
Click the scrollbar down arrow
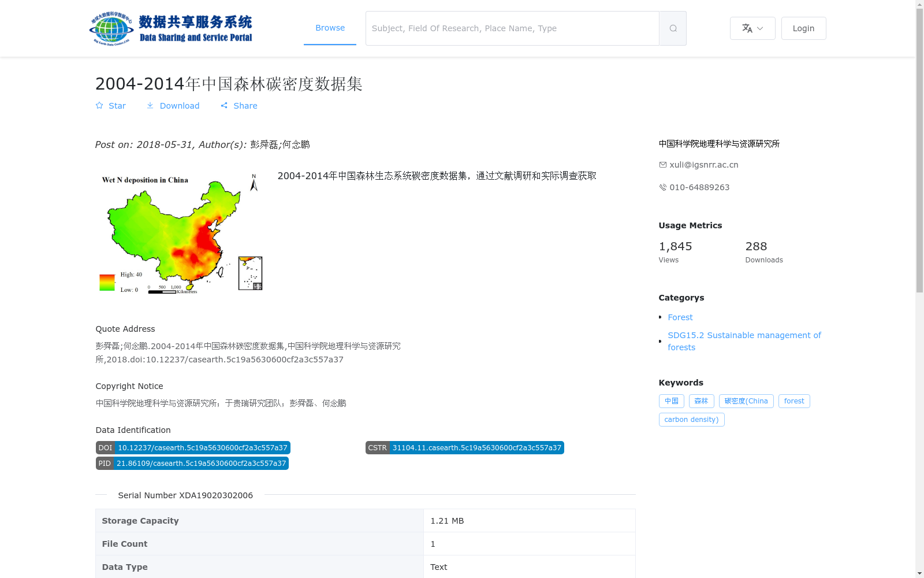point(919,573)
